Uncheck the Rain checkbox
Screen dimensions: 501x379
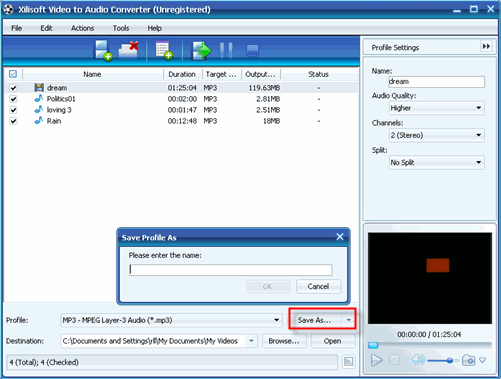(x=13, y=121)
